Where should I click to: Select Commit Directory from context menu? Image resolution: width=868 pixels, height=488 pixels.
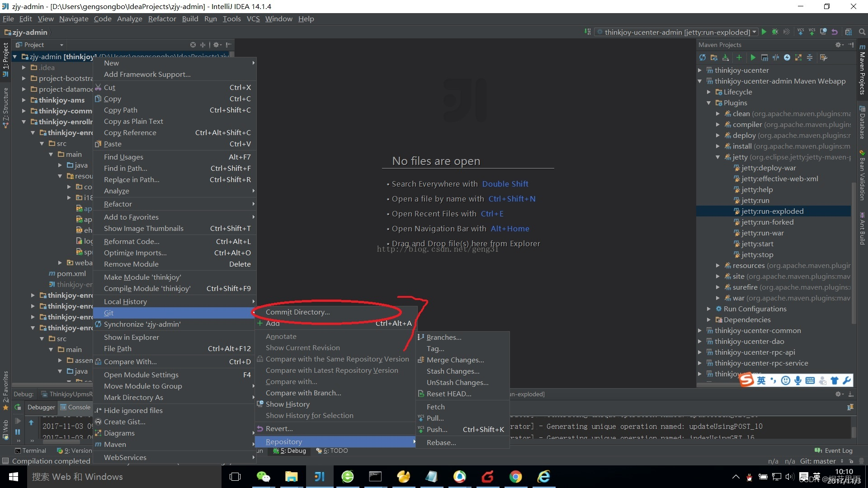coord(297,312)
